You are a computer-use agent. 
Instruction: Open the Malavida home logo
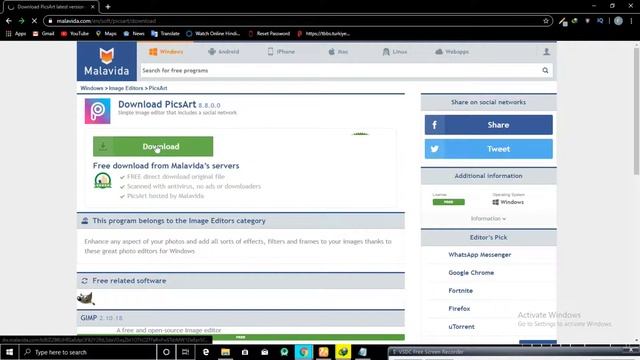(107, 62)
